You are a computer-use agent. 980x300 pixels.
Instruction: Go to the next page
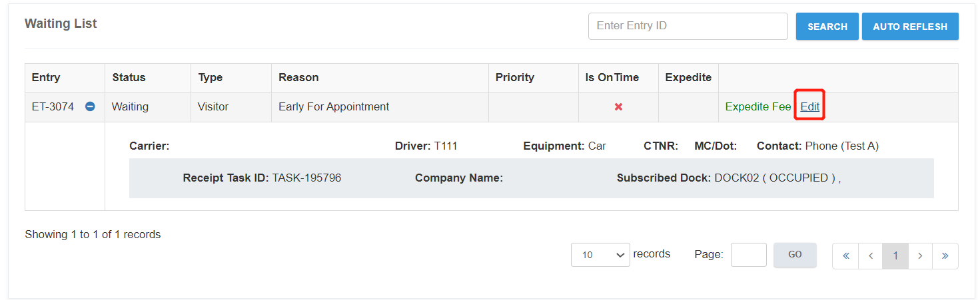coord(920,256)
